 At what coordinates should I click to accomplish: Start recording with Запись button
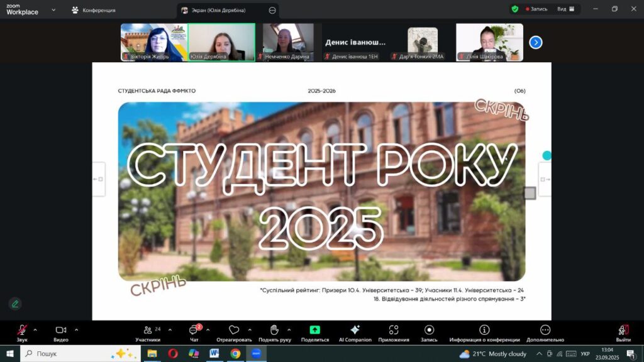click(x=429, y=332)
